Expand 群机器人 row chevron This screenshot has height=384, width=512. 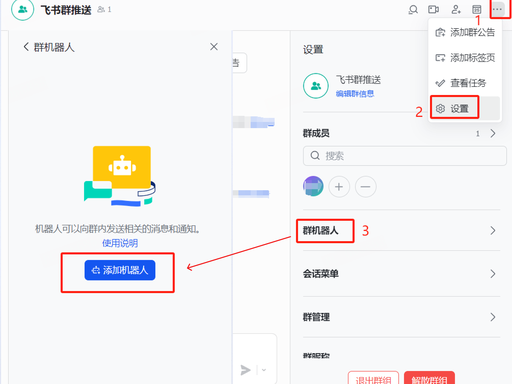tap(493, 230)
